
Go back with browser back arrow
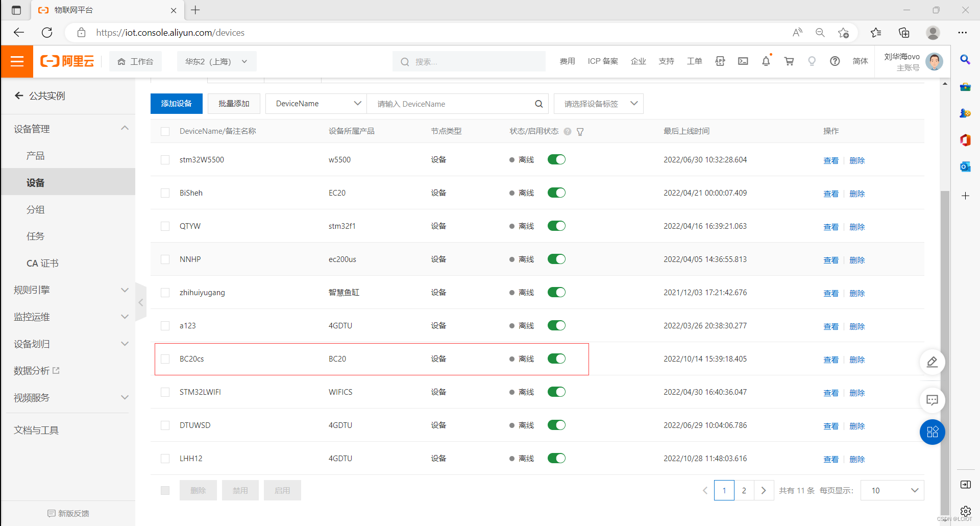point(19,33)
